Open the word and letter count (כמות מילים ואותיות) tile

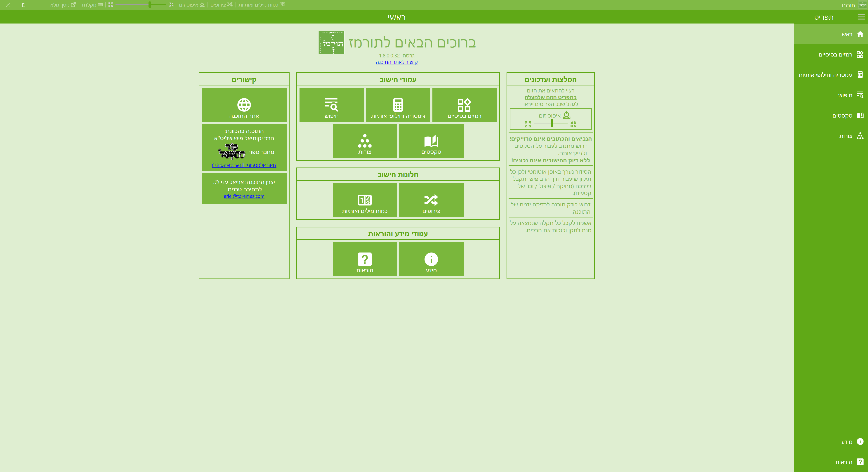click(x=365, y=200)
